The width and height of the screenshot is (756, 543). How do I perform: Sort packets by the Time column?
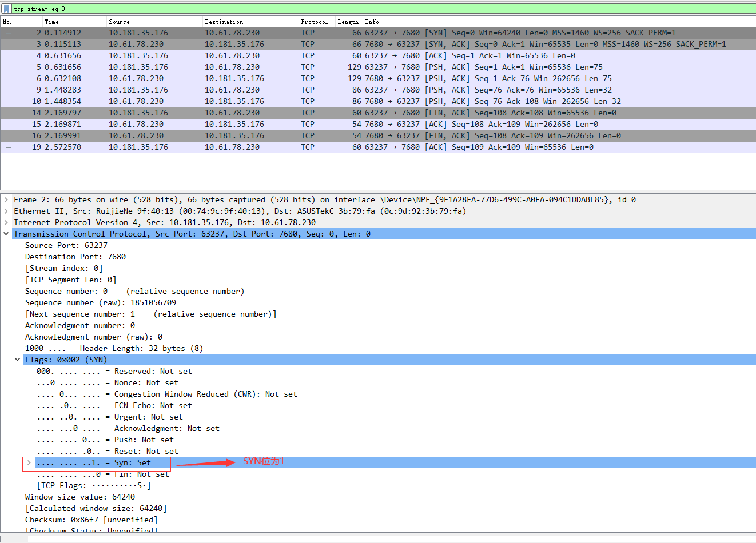[63, 22]
